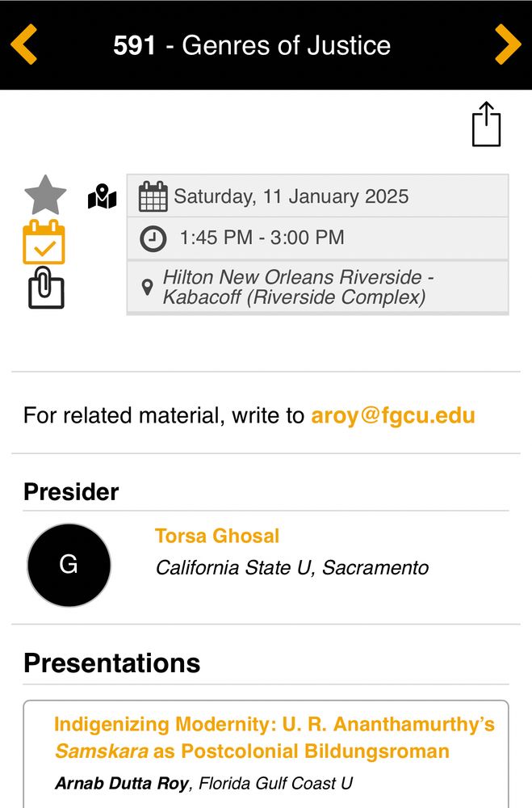Click the clock icon beside the time
This screenshot has height=808, width=532.
point(153,238)
